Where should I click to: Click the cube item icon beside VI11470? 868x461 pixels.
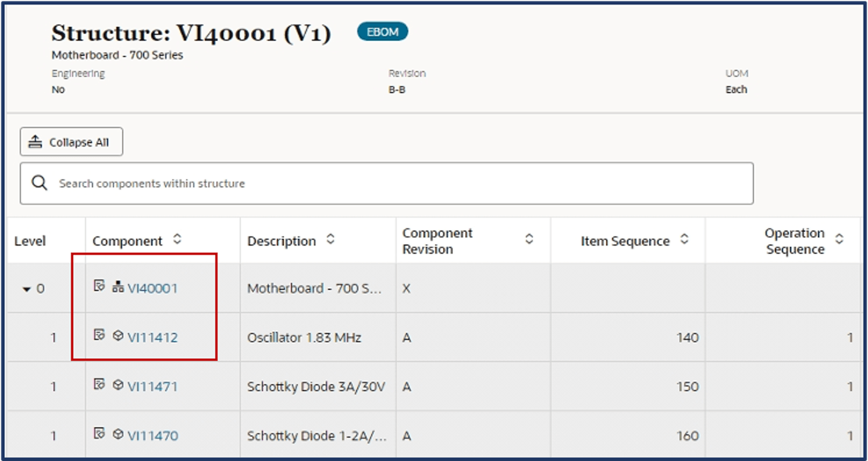pos(118,434)
